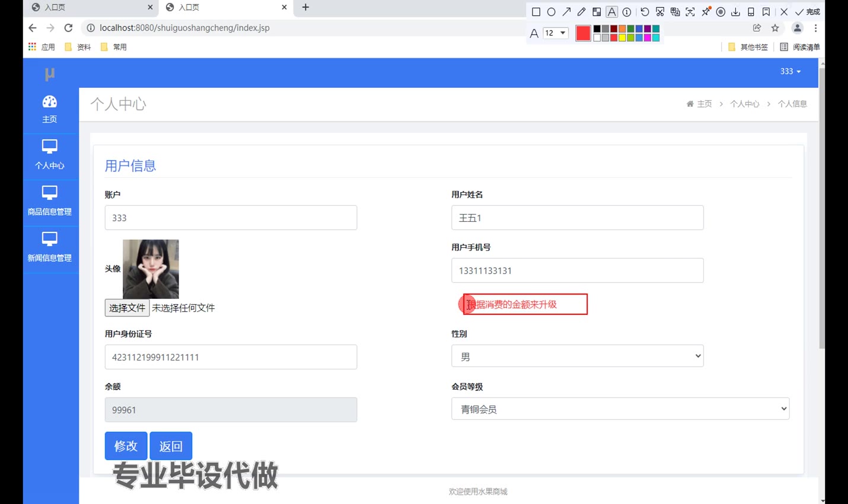Select the pencil drawing tool
Screen dimensions: 848x504
coord(581,12)
